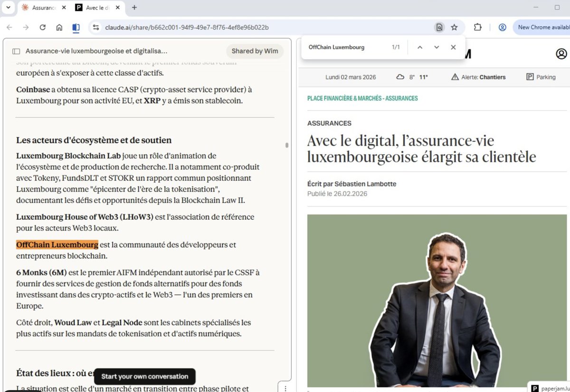Open Place Financière & Marchés - Assurances category
570x392 pixels.
(x=362, y=98)
